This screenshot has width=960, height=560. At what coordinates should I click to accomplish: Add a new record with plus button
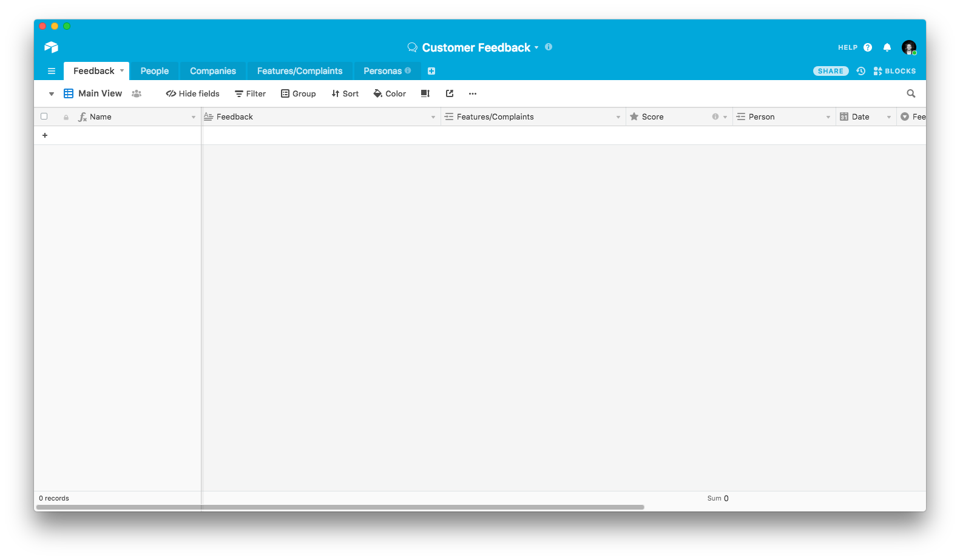pyautogui.click(x=45, y=135)
